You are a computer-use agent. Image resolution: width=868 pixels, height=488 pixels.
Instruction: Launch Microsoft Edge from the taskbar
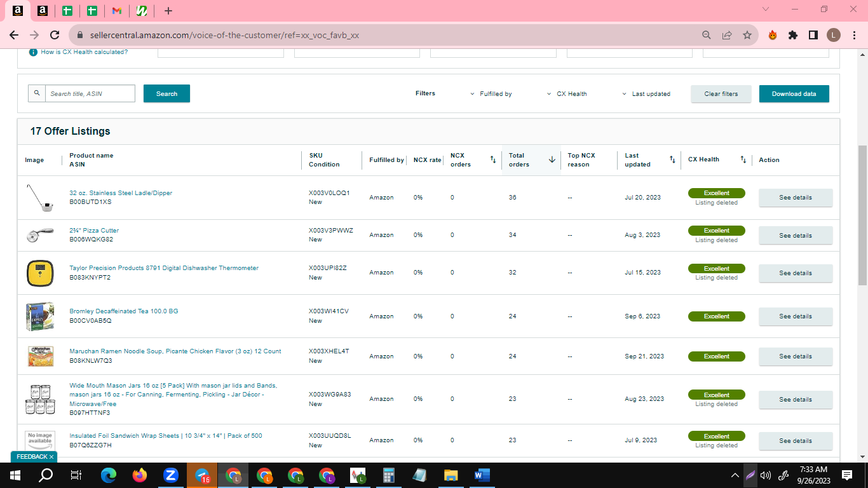(109, 475)
